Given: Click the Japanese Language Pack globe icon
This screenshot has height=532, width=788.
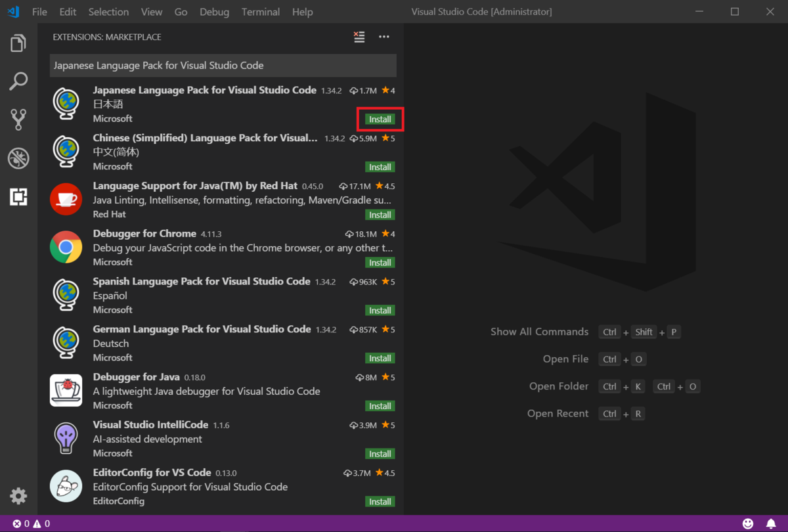Looking at the screenshot, I should [x=66, y=104].
